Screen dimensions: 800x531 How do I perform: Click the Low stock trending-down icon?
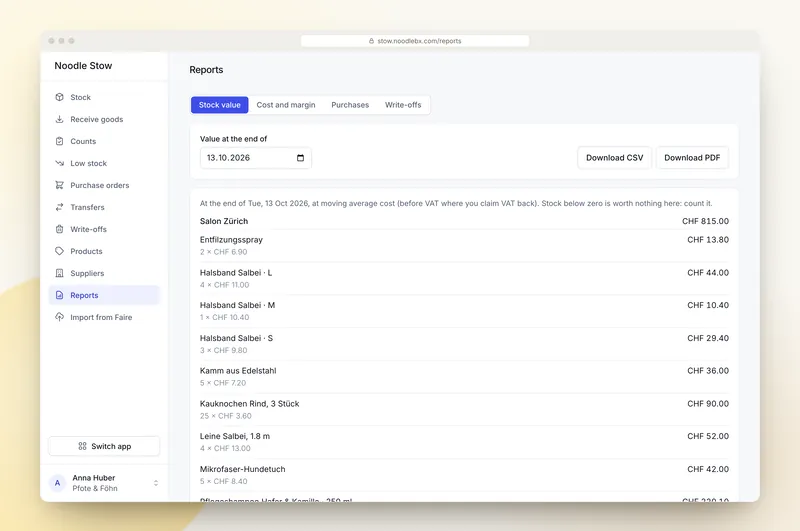pyautogui.click(x=60, y=163)
